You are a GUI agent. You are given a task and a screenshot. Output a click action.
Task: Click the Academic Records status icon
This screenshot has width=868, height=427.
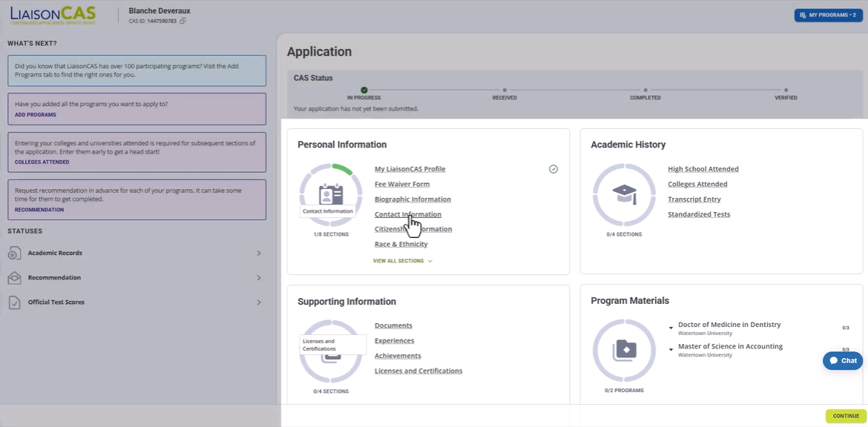(14, 254)
